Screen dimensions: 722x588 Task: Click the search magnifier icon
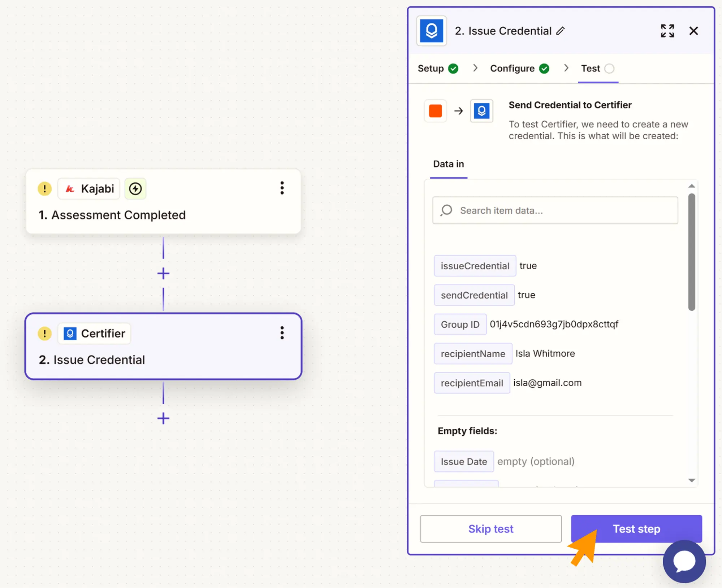(x=446, y=210)
